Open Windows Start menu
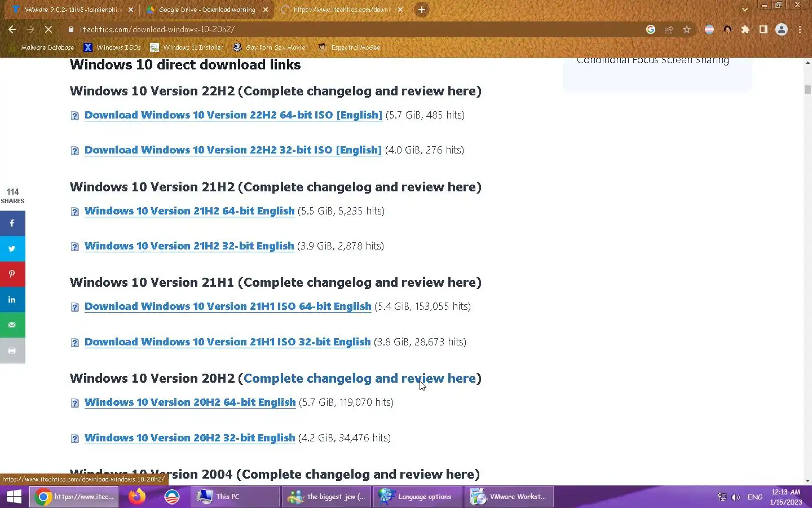Image resolution: width=812 pixels, height=508 pixels. [x=14, y=497]
